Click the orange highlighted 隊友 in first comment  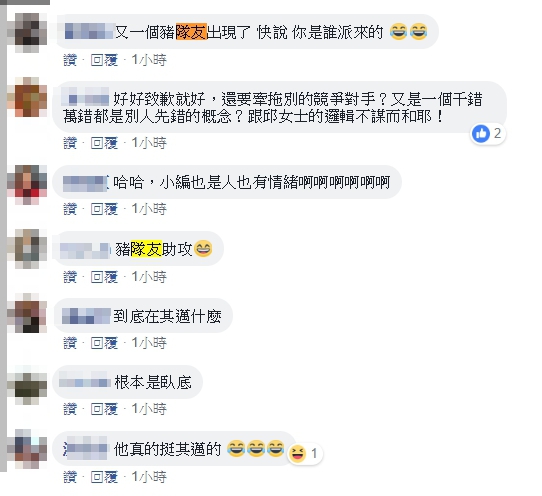(x=191, y=32)
